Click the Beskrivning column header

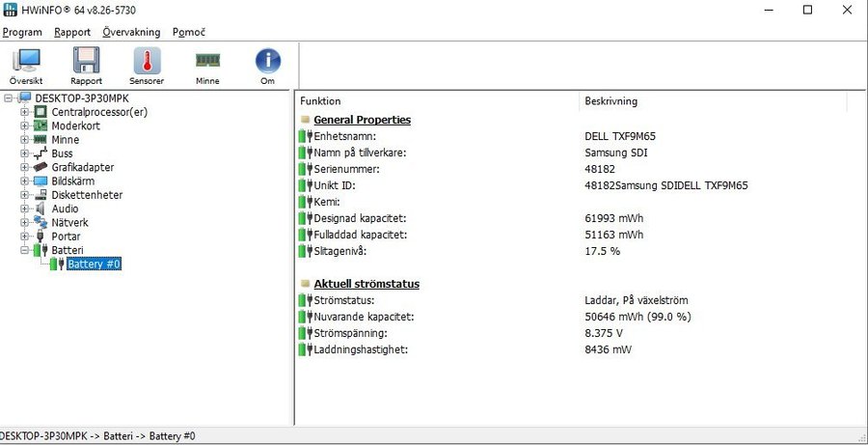[611, 101]
